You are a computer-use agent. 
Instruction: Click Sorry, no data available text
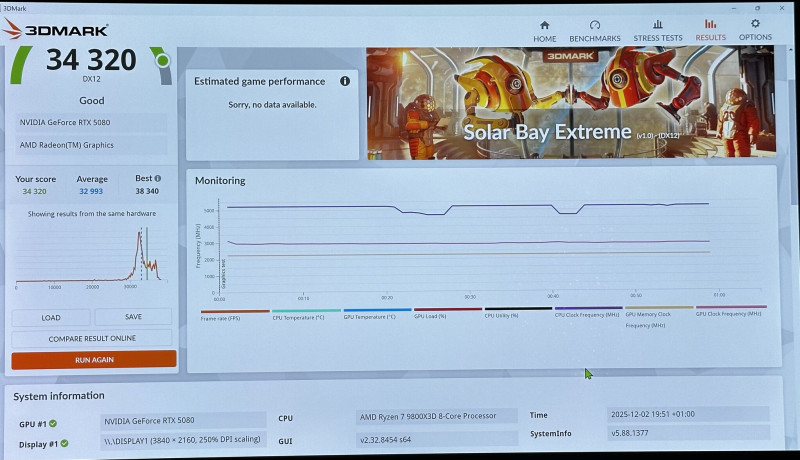click(272, 105)
